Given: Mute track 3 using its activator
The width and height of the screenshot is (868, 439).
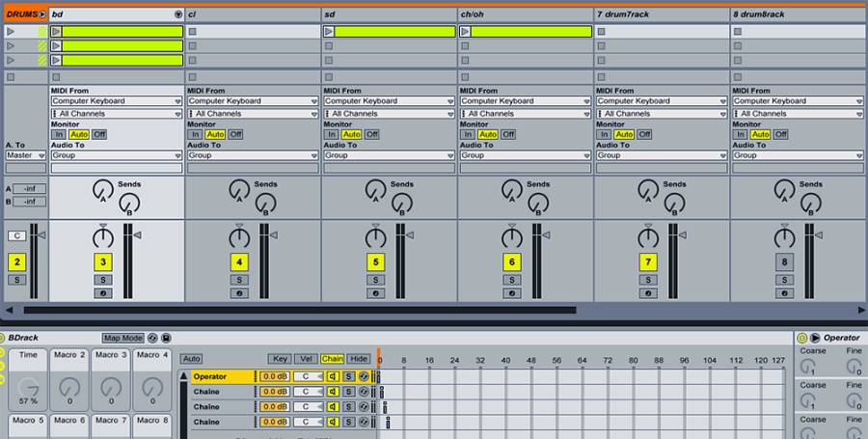Looking at the screenshot, I should point(103,261).
